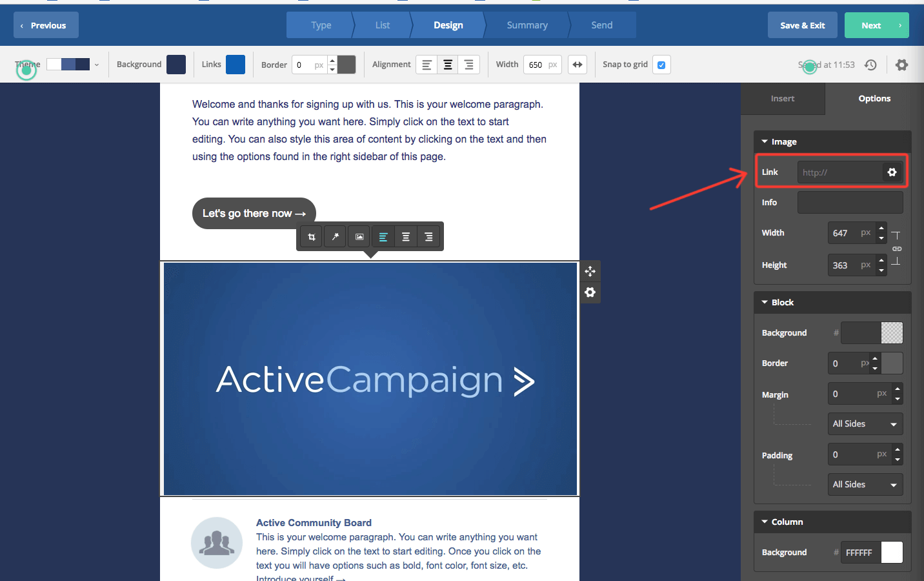
Task: Click the welcome paragraph text
Action: coord(369,130)
